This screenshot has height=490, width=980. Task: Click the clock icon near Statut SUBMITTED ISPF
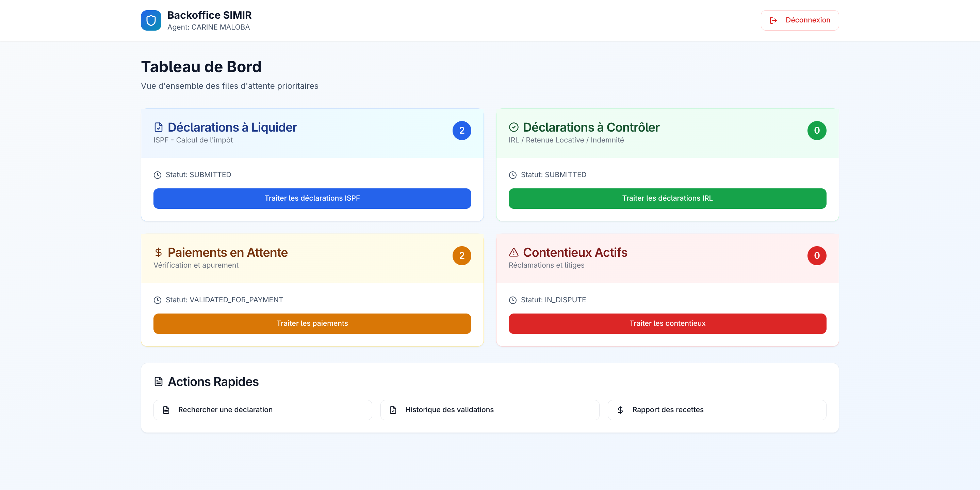click(x=157, y=175)
